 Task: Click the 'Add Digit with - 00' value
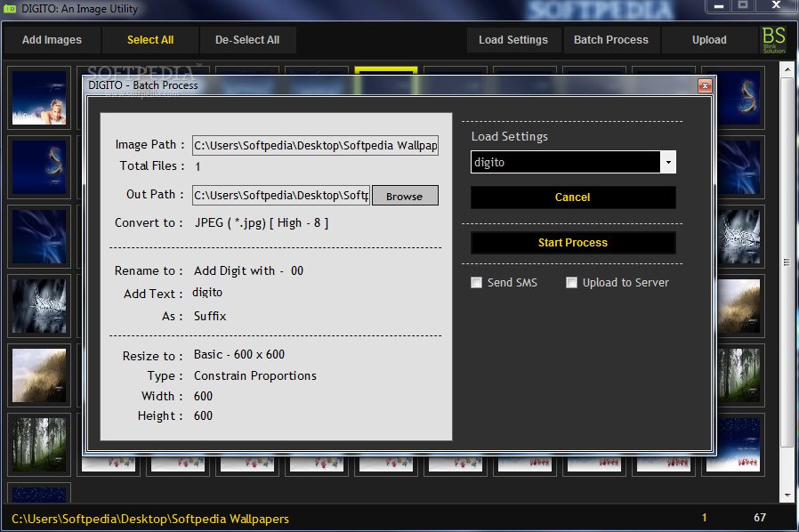248,270
